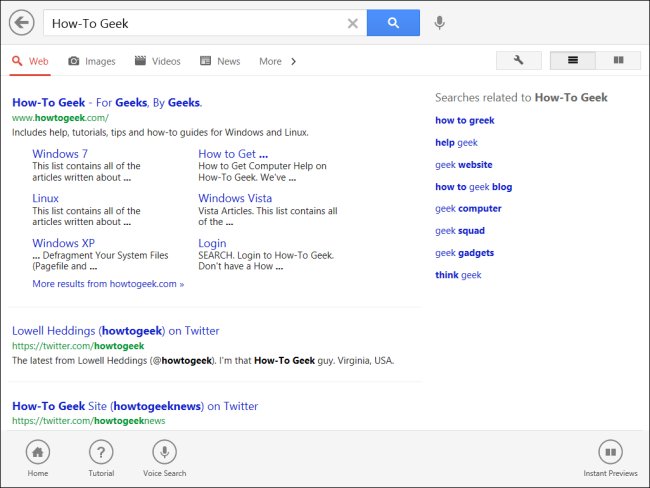This screenshot has width=650, height=488.
Task: Select the Videos tab
Action: (158, 61)
